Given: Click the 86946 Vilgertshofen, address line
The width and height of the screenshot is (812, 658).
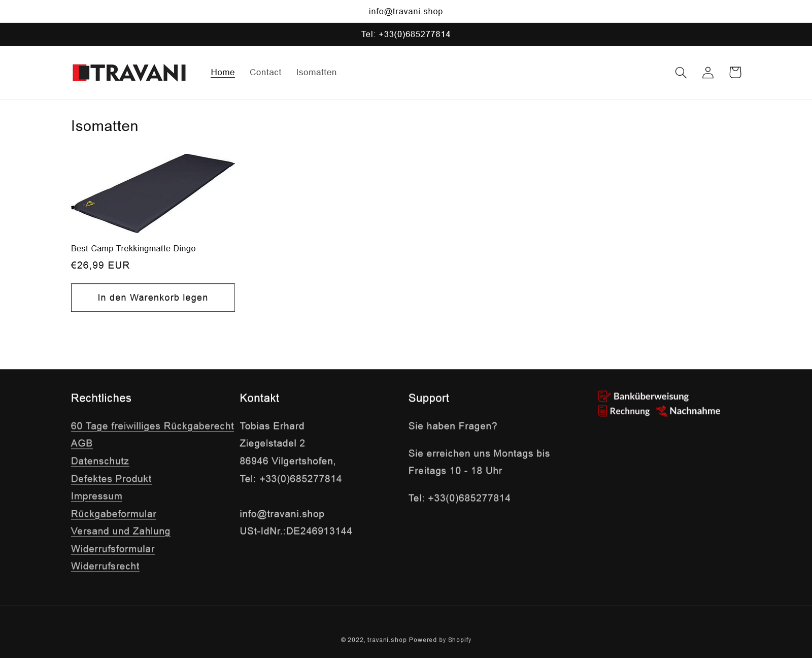Looking at the screenshot, I should tap(287, 461).
